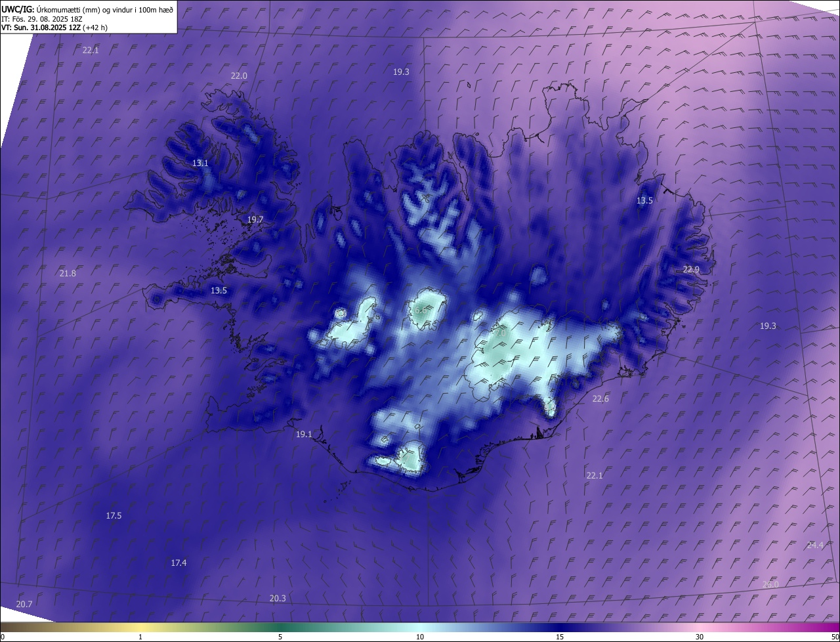This screenshot has width=840, height=642.
Task: Click the map value "22.6"
Action: point(600,399)
